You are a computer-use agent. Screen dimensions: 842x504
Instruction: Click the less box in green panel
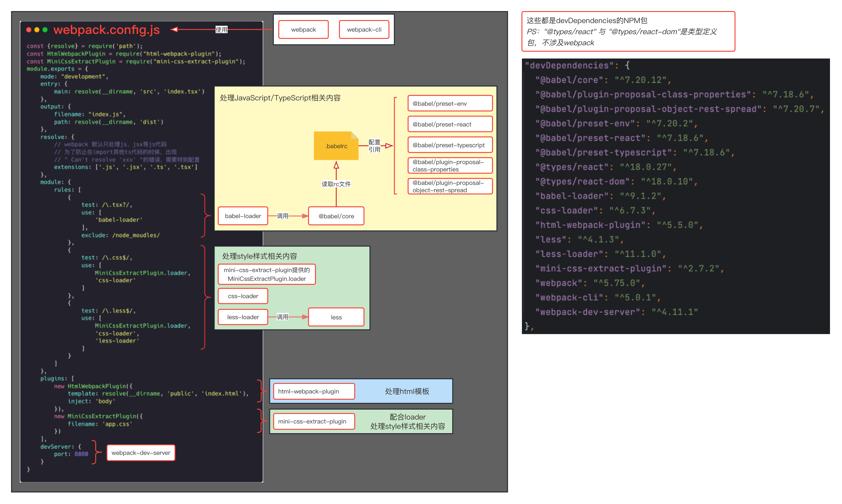pyautogui.click(x=336, y=317)
